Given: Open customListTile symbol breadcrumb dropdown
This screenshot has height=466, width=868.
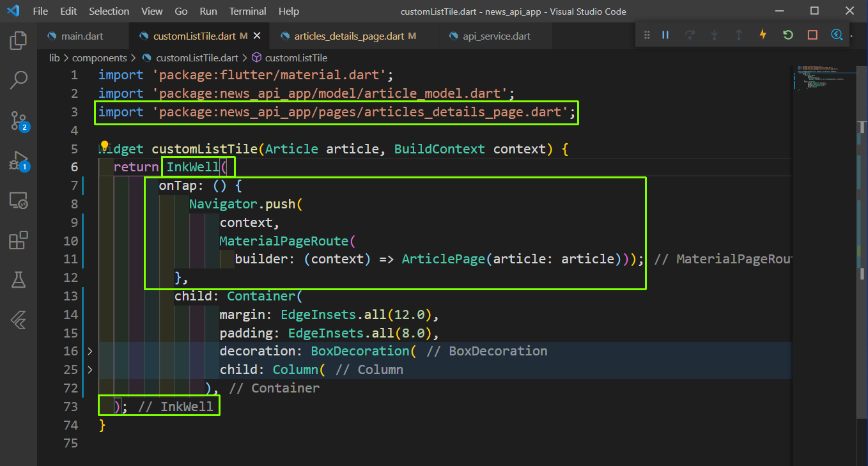Looking at the screenshot, I should (x=297, y=58).
